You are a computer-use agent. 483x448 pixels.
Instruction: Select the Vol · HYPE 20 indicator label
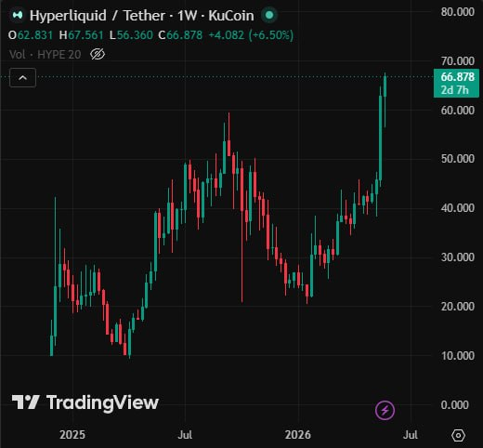46,55
